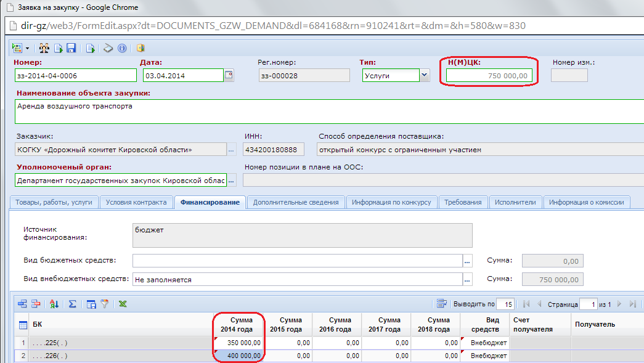Image resolution: width=644 pixels, height=363 pixels.
Task: Click the blue info circle icon
Action: (x=122, y=48)
